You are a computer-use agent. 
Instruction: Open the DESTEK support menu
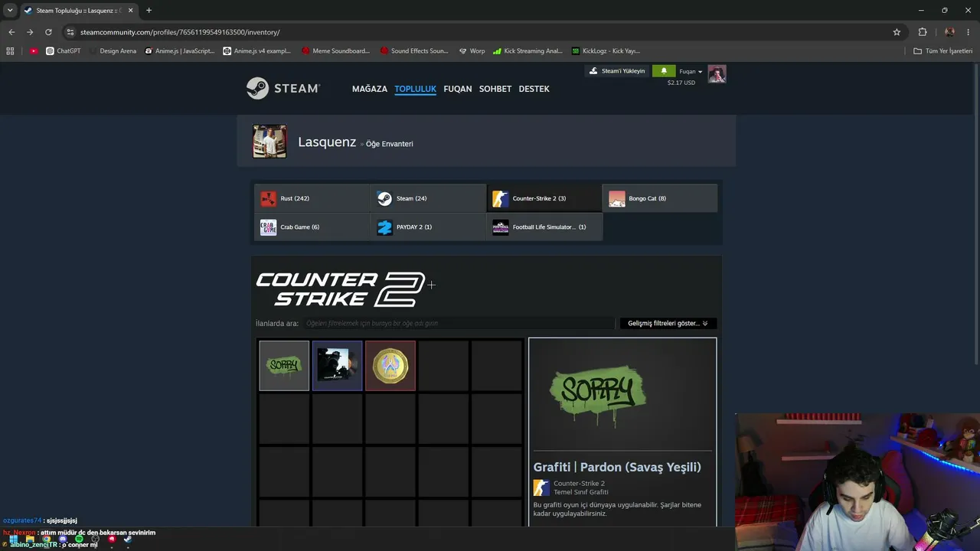[534, 89]
